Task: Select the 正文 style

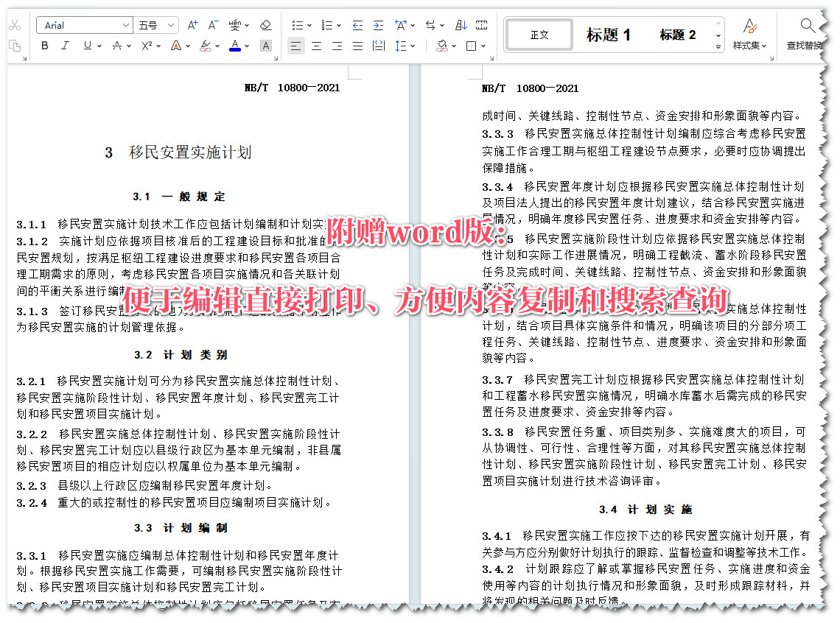Action: (x=539, y=34)
